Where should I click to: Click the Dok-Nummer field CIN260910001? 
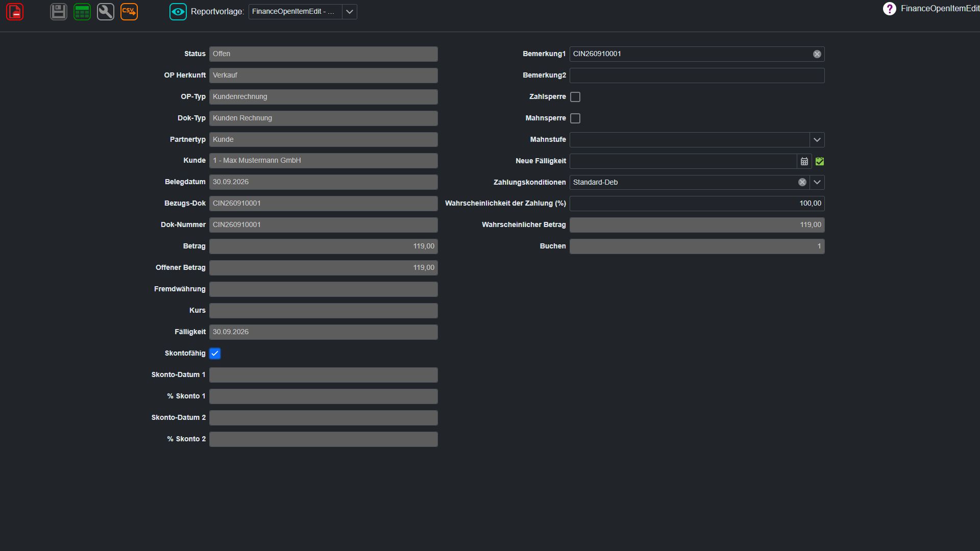pyautogui.click(x=324, y=225)
